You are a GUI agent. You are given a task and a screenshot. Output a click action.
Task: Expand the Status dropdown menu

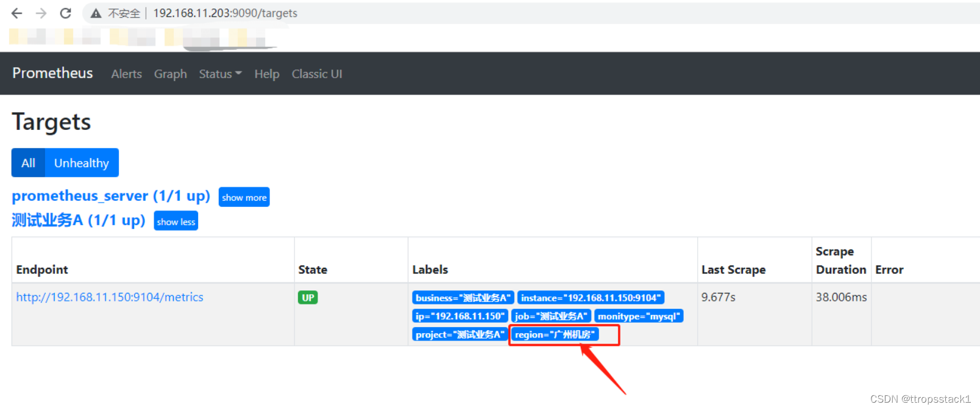(x=220, y=74)
